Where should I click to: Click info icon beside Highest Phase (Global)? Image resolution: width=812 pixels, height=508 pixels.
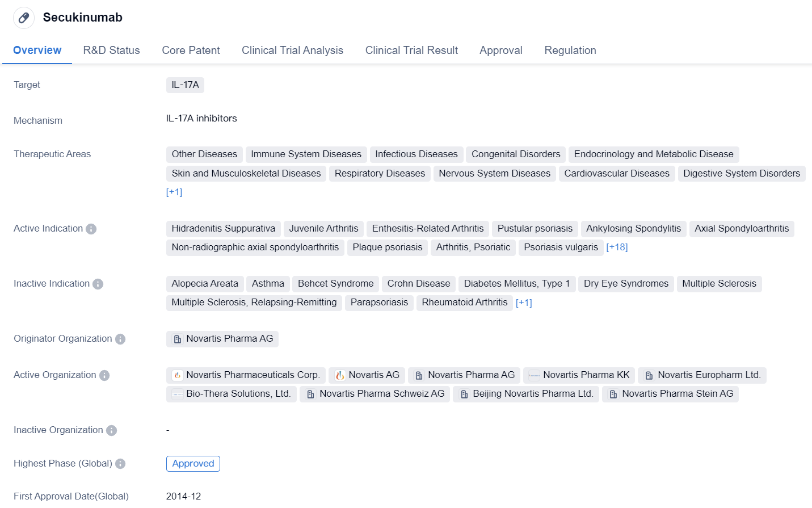[x=120, y=464]
